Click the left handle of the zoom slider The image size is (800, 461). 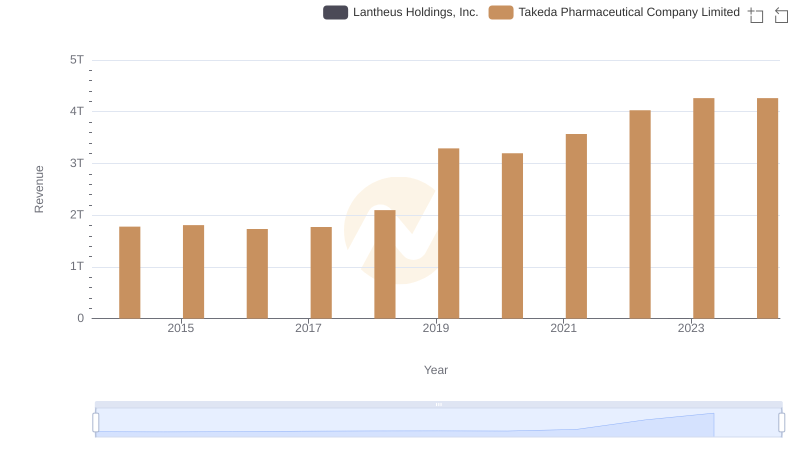coord(95,423)
